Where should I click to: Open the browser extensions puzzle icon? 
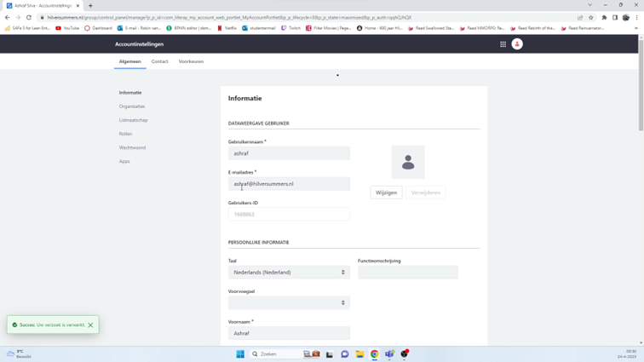pos(604,17)
